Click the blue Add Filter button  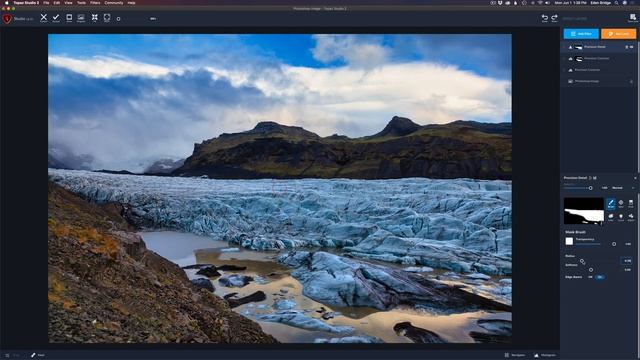581,33
